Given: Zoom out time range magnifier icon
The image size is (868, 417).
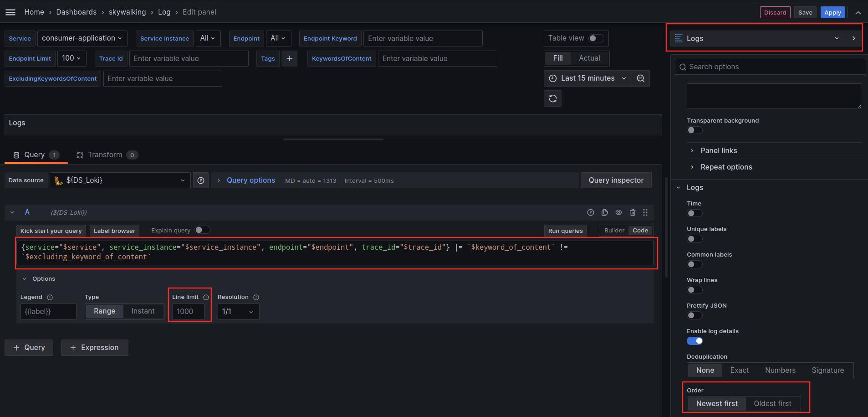Looking at the screenshot, I should coord(640,78).
